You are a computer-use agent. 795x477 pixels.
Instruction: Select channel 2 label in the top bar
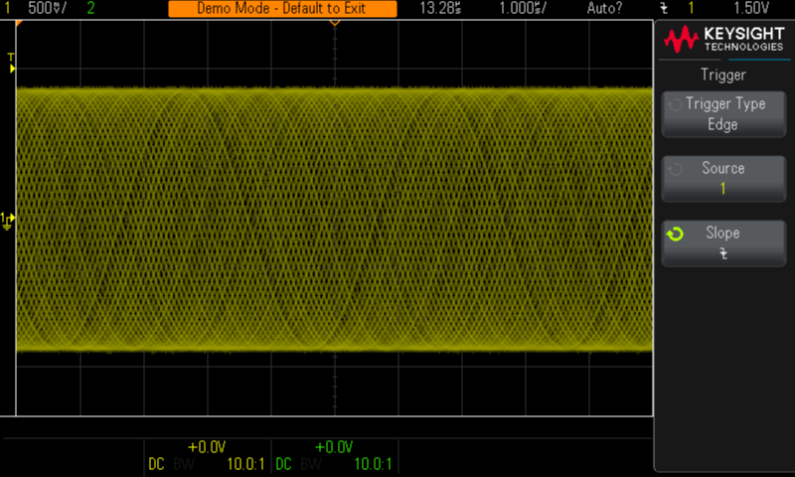click(91, 8)
